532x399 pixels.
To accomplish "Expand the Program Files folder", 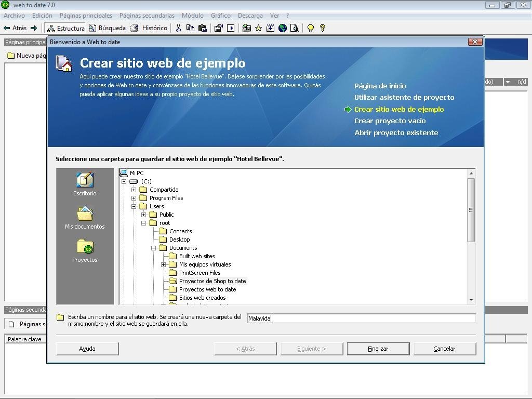I will click(x=134, y=198).
